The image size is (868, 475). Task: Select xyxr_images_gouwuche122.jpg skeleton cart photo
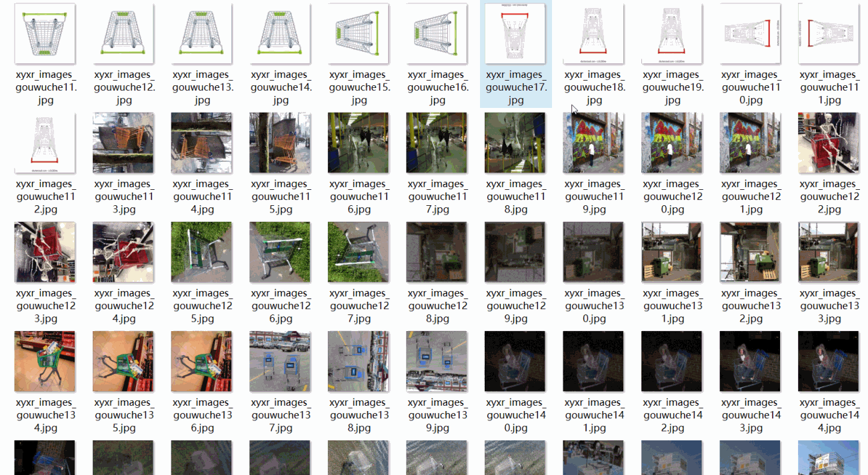(x=829, y=143)
